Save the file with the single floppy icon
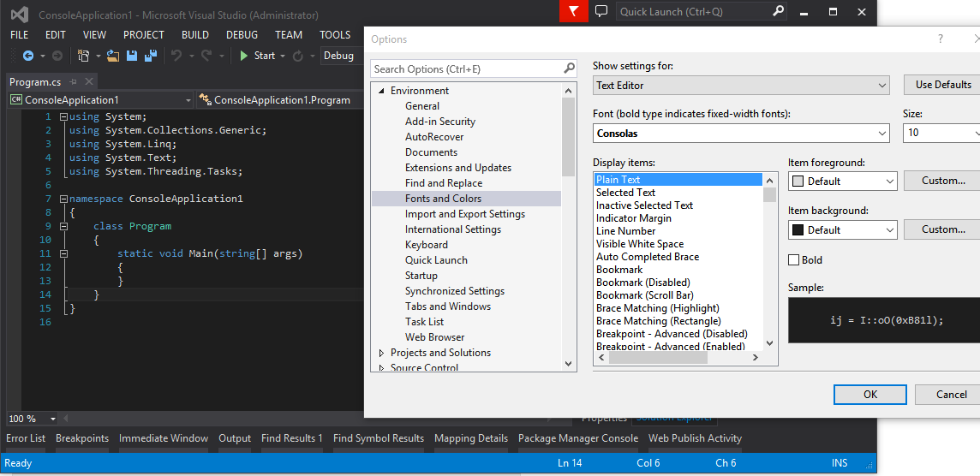This screenshot has height=476, width=980. pyautogui.click(x=132, y=56)
